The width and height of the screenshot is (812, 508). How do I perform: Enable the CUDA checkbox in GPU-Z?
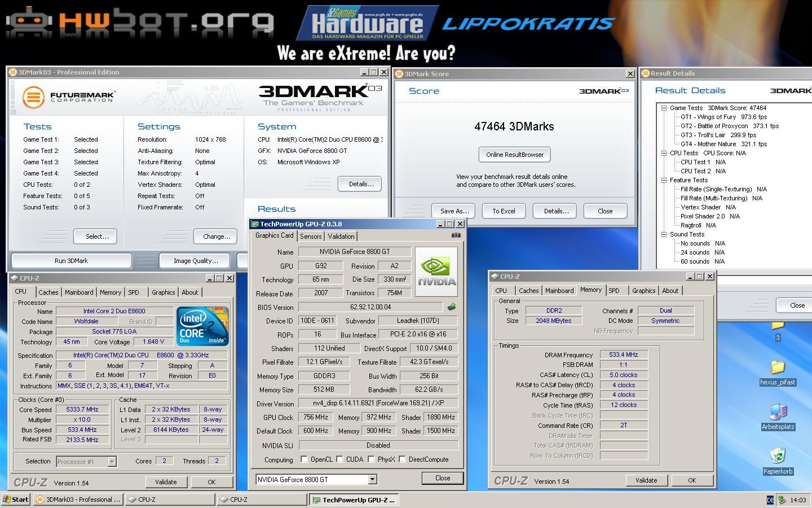pos(339,459)
